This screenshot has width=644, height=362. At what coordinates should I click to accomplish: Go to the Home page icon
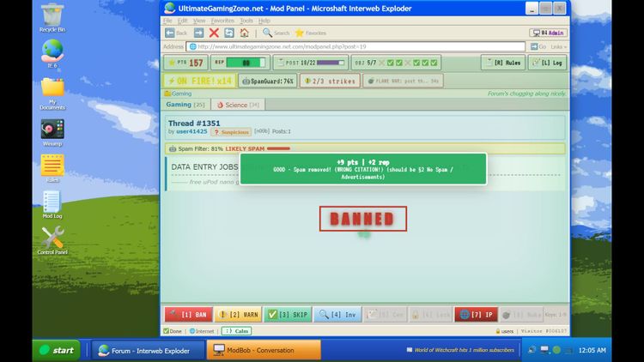pos(245,33)
